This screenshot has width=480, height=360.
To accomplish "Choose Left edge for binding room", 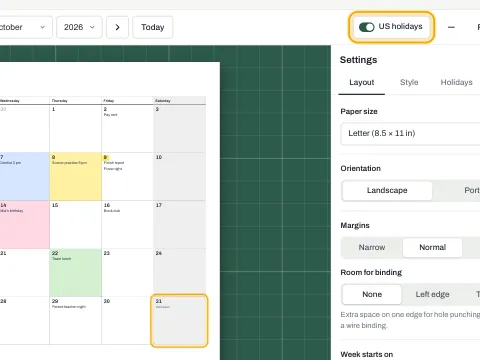I will click(x=432, y=294).
